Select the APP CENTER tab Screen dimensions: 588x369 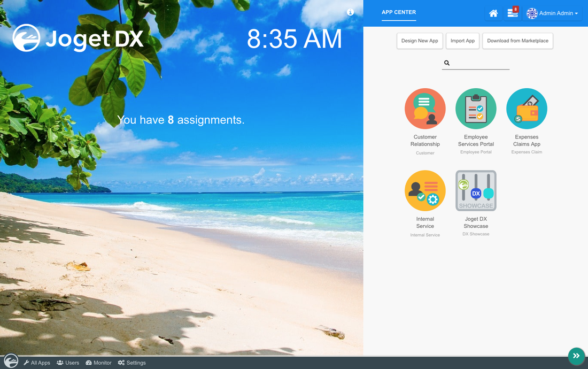point(399,12)
